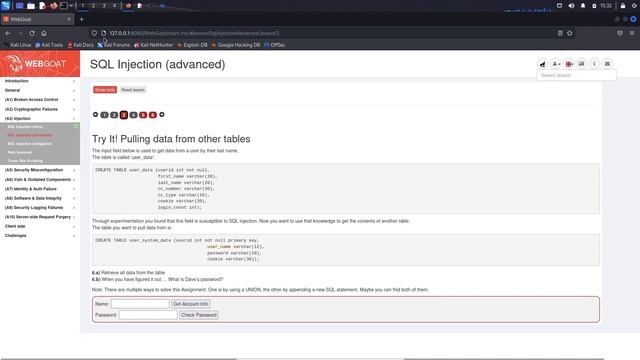Image resolution: width=640 pixels, height=360 pixels.
Task: Click the WebGoat logo
Action: click(x=40, y=63)
